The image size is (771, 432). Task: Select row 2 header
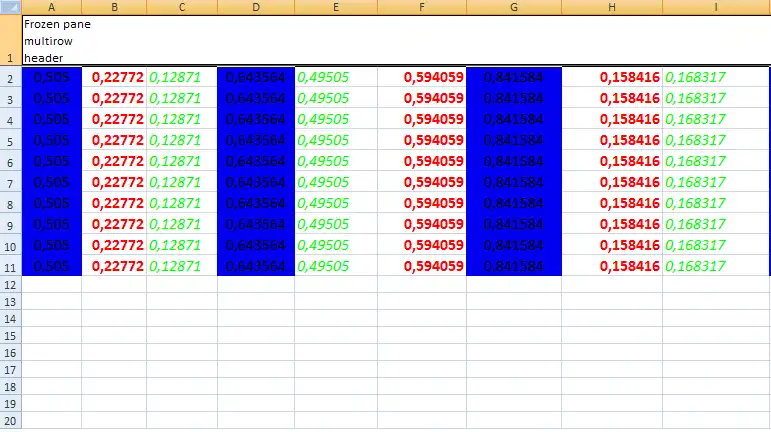(x=10, y=77)
